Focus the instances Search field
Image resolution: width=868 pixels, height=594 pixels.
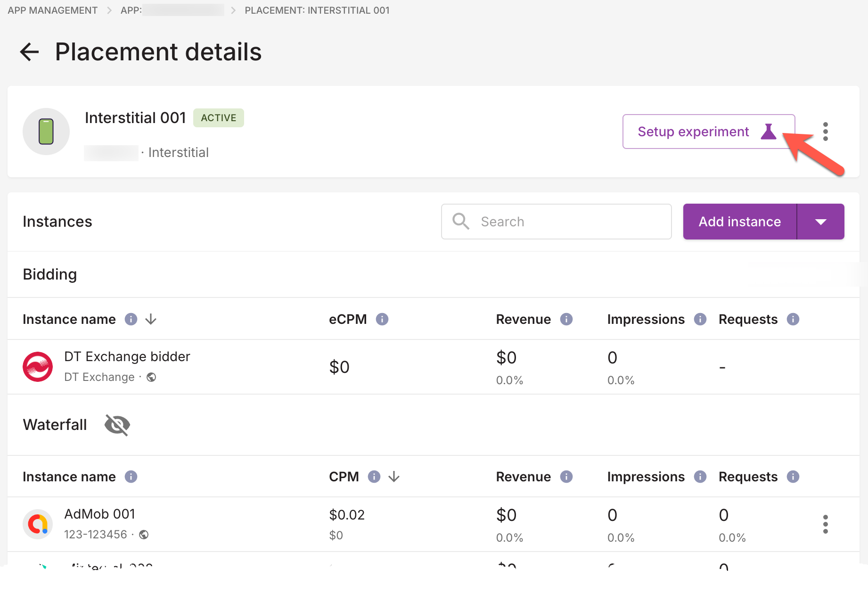tap(556, 222)
